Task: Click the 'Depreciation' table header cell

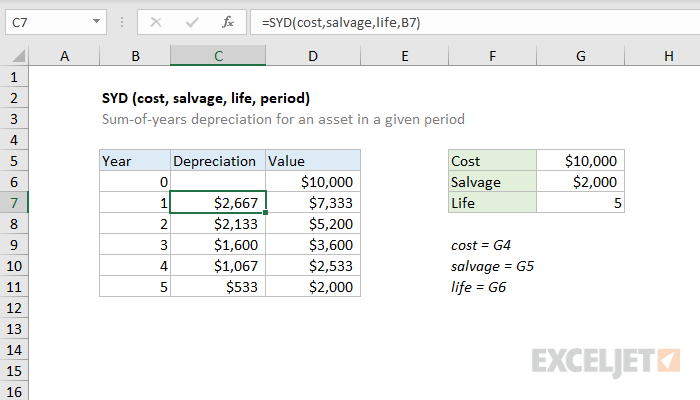Action: (x=218, y=161)
